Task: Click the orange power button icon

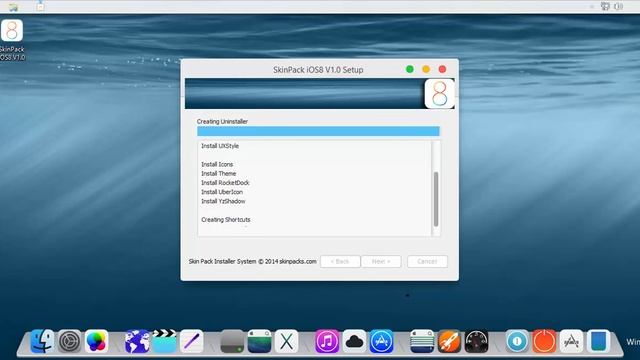Action: (x=544, y=341)
